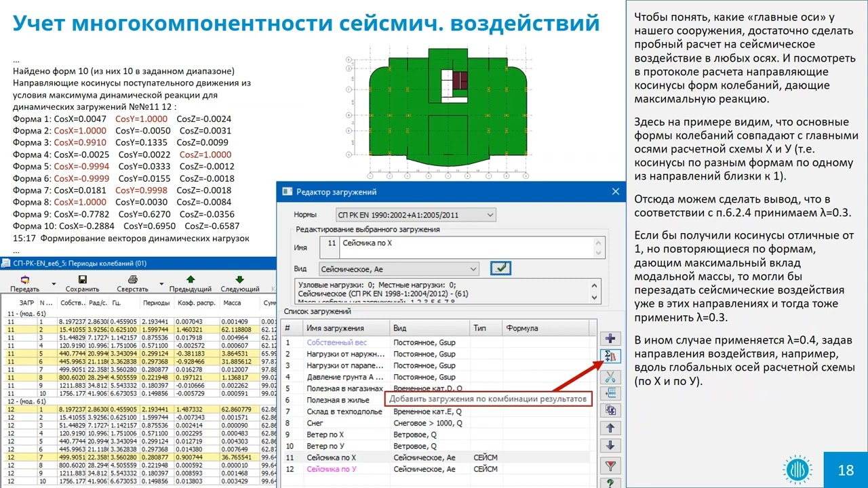Go to Следующий with green down arrow
This screenshot has height=488, width=868.
coord(240,279)
